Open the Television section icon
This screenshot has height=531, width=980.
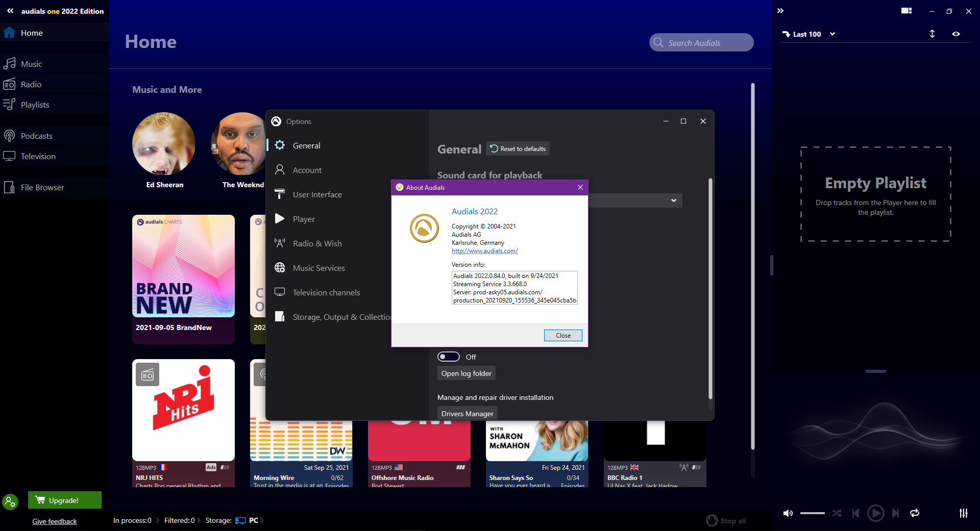[9, 156]
